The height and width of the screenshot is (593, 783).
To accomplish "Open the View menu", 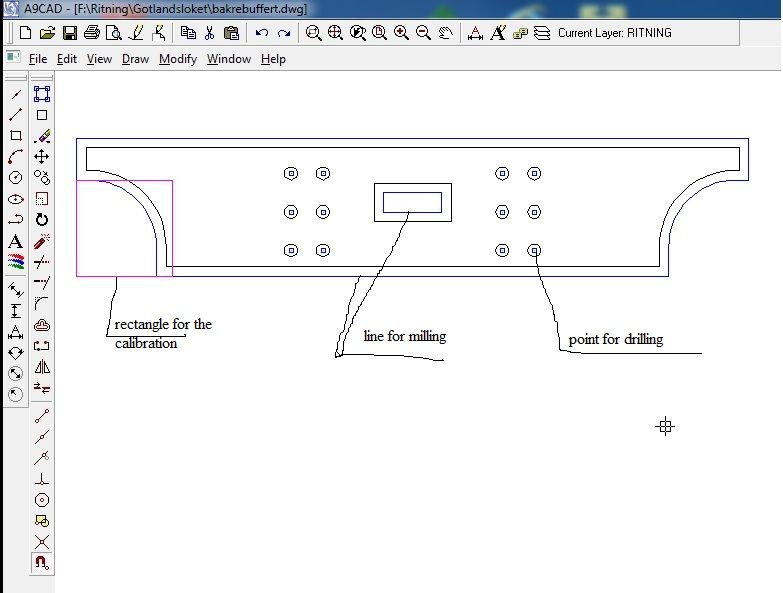I will pos(99,59).
